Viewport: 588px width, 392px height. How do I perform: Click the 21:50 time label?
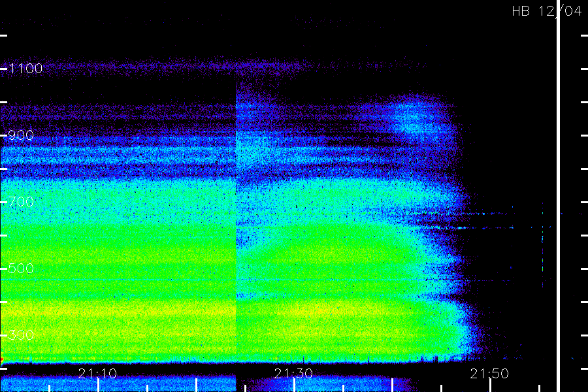(x=489, y=373)
